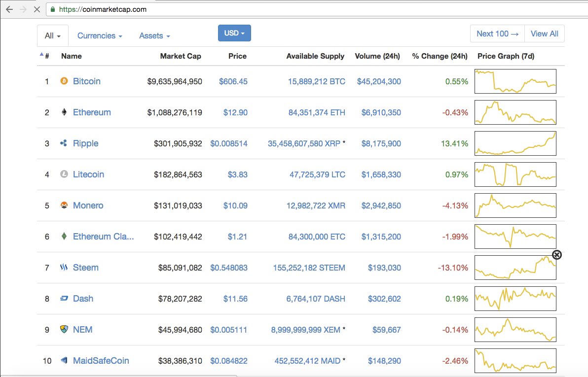Open Monero 7-day price graph
This screenshot has height=377, width=588.
click(515, 206)
